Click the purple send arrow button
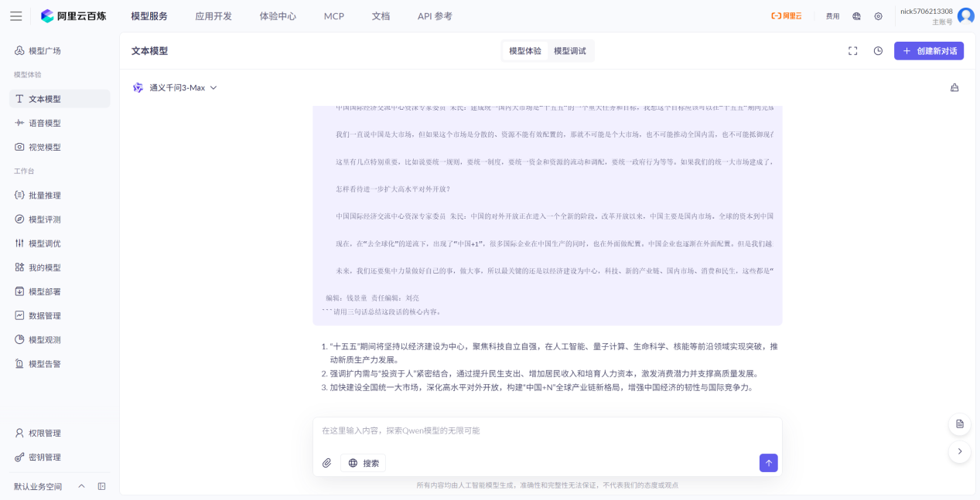Screen dimensions: 980x500 click(768, 463)
